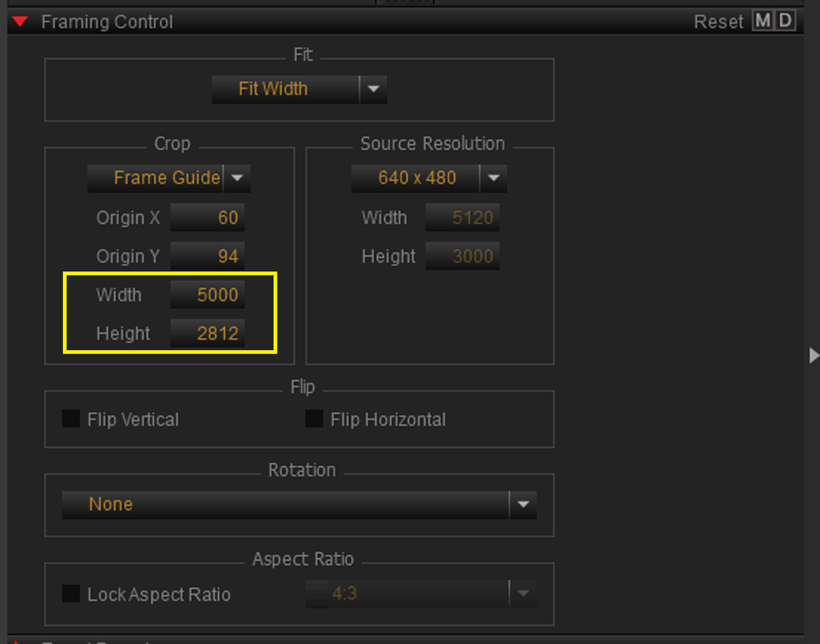The height and width of the screenshot is (644, 820).
Task: Click the side panel expand arrow
Action: coord(814,355)
